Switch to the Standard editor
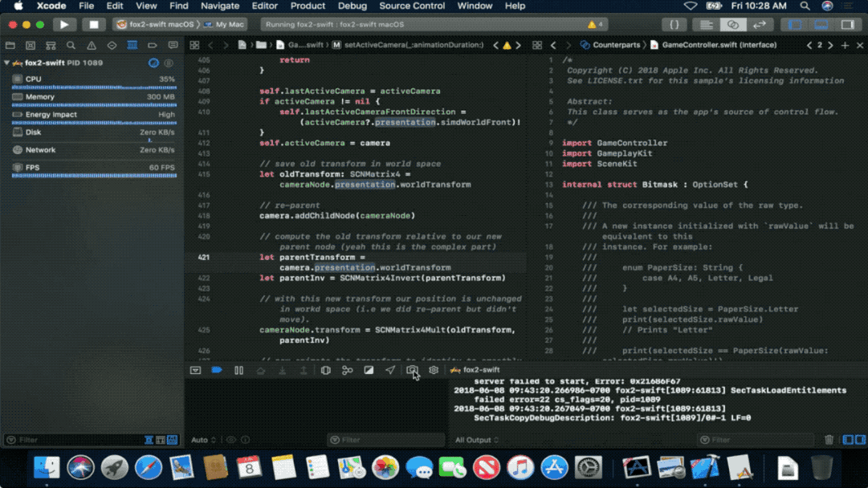 pyautogui.click(x=706, y=24)
